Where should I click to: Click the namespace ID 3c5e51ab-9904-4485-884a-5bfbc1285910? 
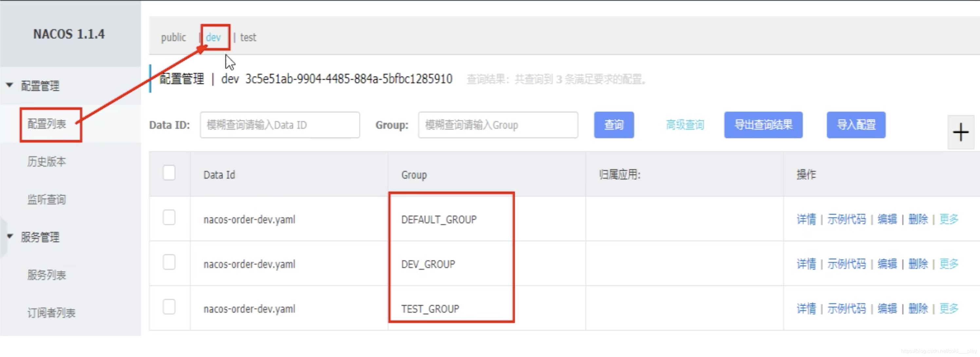click(349, 79)
